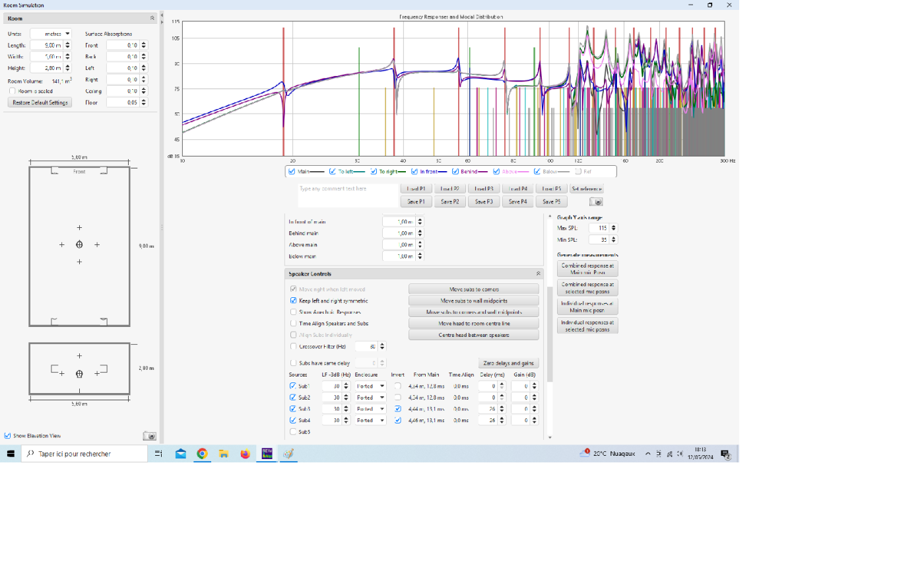Viewport: 924px width, 578px height.
Task: Toggle the Behind trace checkbox
Action: tap(455, 171)
